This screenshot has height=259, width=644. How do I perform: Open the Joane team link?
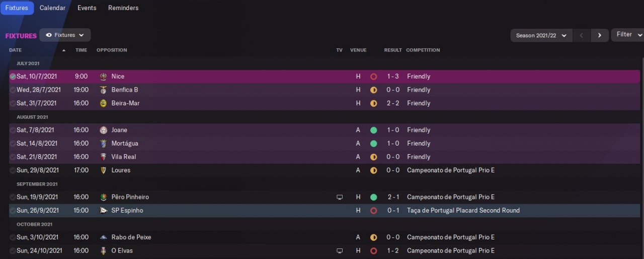click(120, 130)
